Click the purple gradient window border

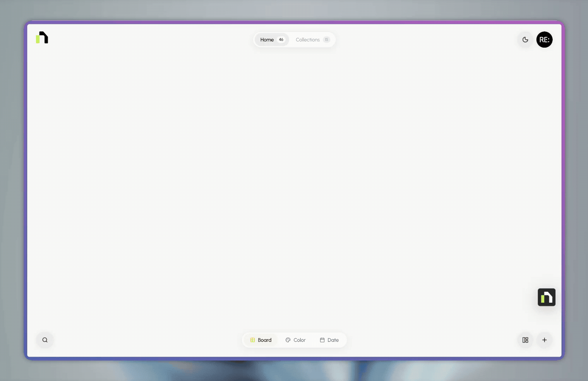point(294,22)
